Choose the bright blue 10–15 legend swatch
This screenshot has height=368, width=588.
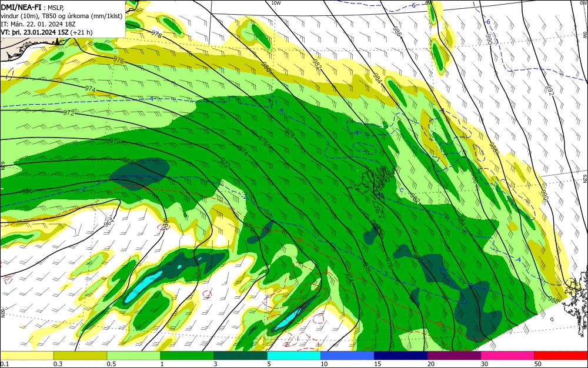pyautogui.click(x=348, y=356)
